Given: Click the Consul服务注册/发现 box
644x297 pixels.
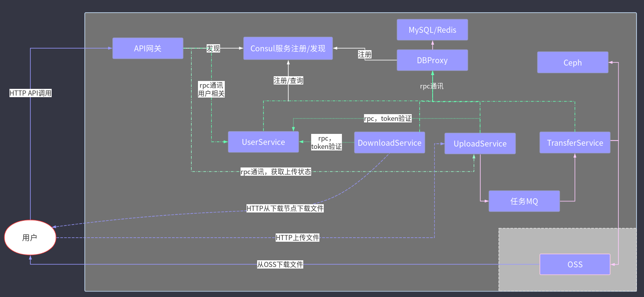Looking at the screenshot, I should coord(288,49).
